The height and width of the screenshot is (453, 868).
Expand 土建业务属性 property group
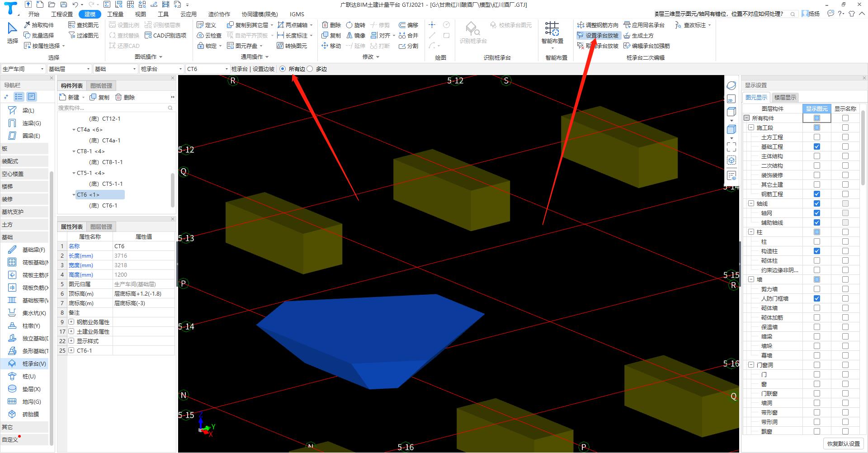tap(71, 331)
